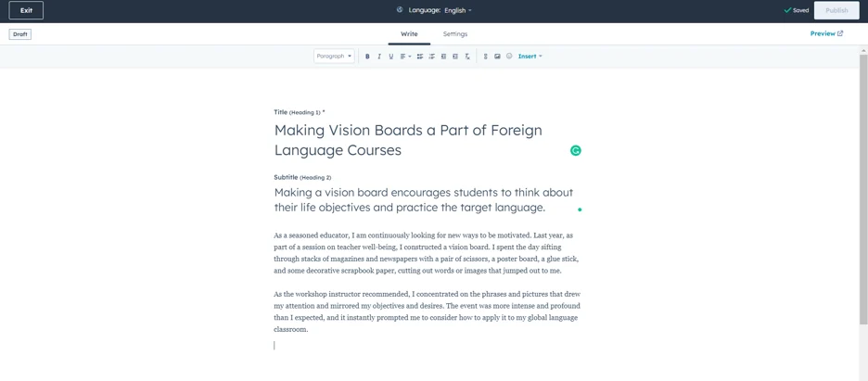Click the paragraph starting 'As the workshop instructor'
Image resolution: width=868 pixels, height=381 pixels.
coord(427,311)
